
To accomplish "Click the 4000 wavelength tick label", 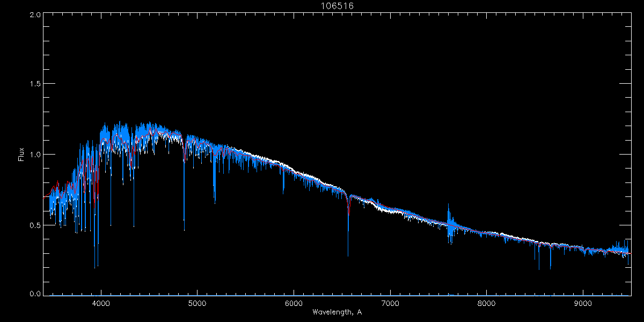I will click(100, 303).
